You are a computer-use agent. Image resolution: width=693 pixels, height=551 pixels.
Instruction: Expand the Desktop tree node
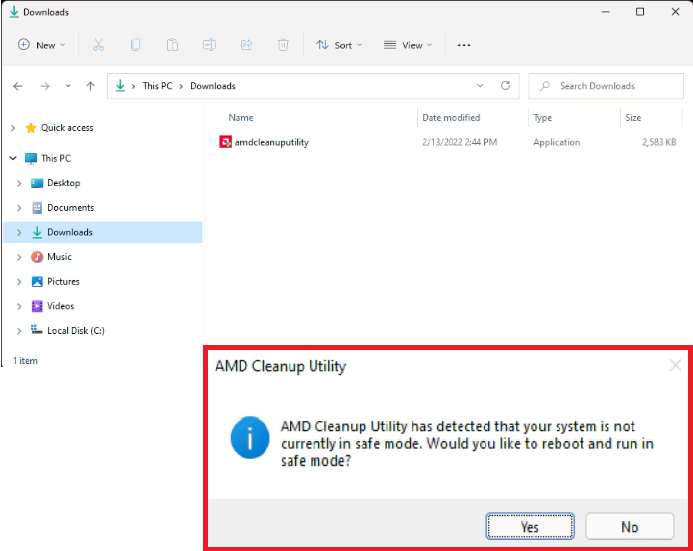[x=19, y=183]
